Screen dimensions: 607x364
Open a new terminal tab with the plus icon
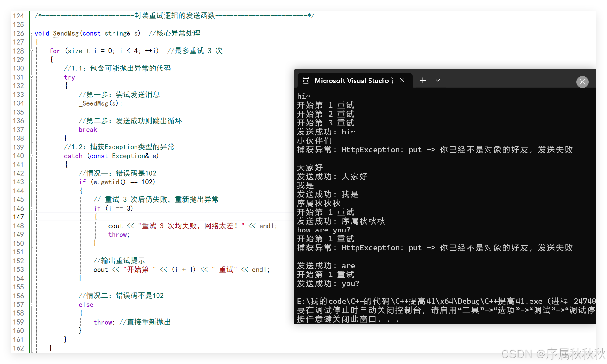coord(422,80)
